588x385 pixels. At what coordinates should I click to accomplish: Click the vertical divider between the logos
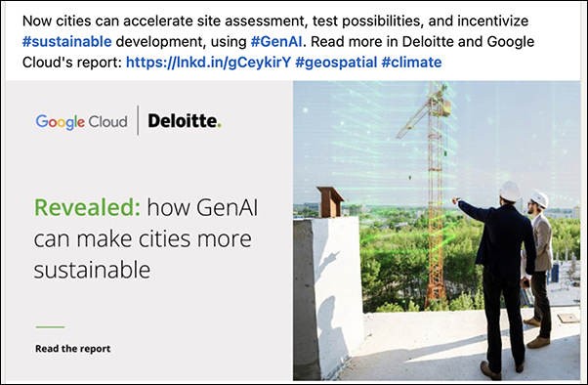138,120
